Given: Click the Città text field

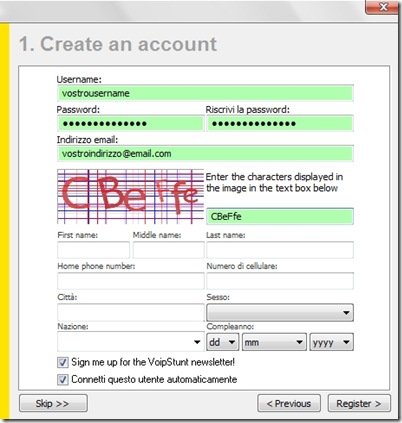Looking at the screenshot, I should [131, 312].
